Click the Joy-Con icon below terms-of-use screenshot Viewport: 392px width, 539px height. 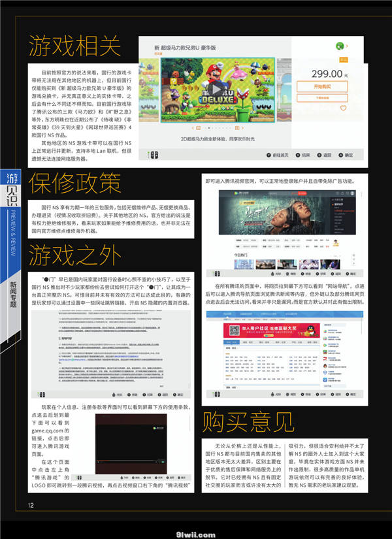point(42,394)
